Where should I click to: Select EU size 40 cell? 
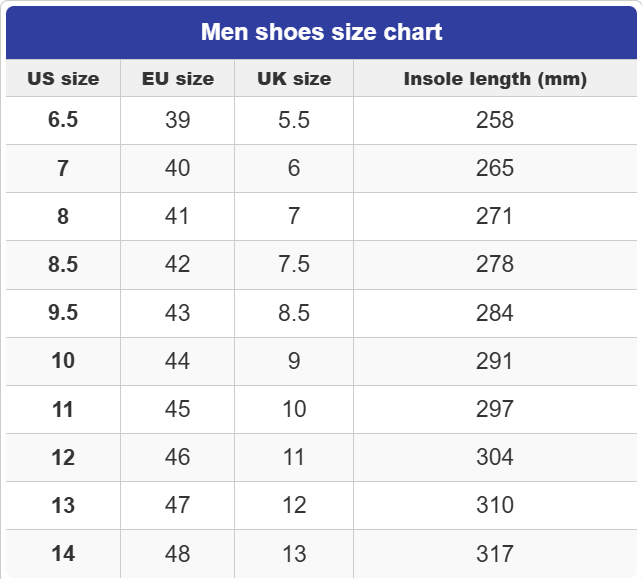(x=177, y=168)
